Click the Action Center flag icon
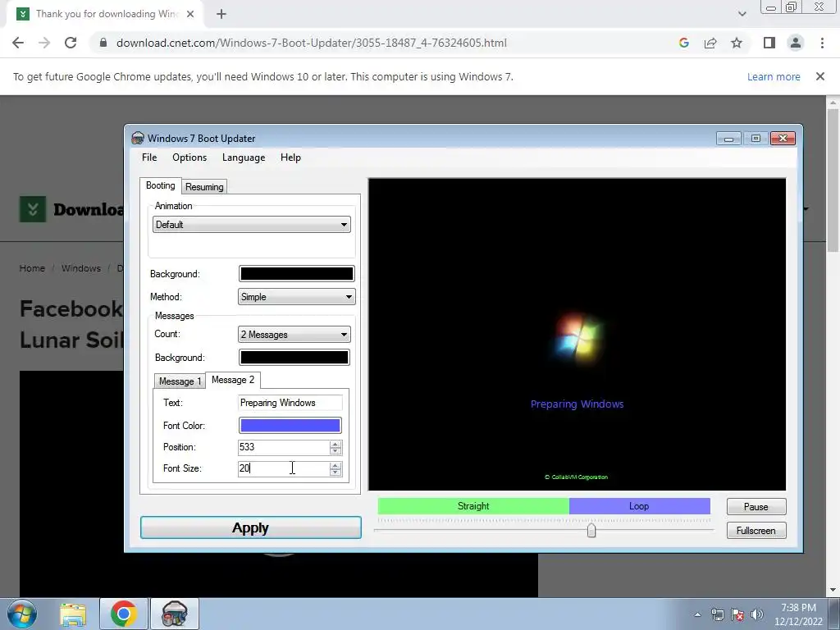The width and height of the screenshot is (840, 630). tap(737, 614)
